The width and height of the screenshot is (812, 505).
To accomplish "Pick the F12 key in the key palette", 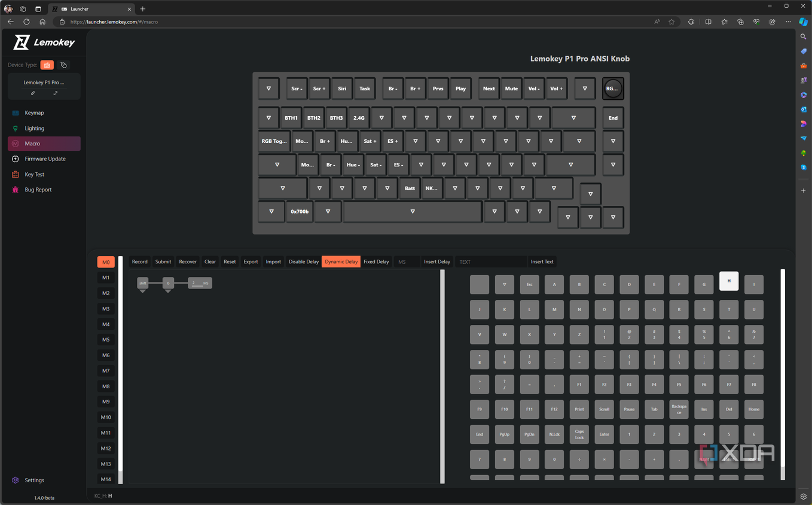I will coord(554,409).
